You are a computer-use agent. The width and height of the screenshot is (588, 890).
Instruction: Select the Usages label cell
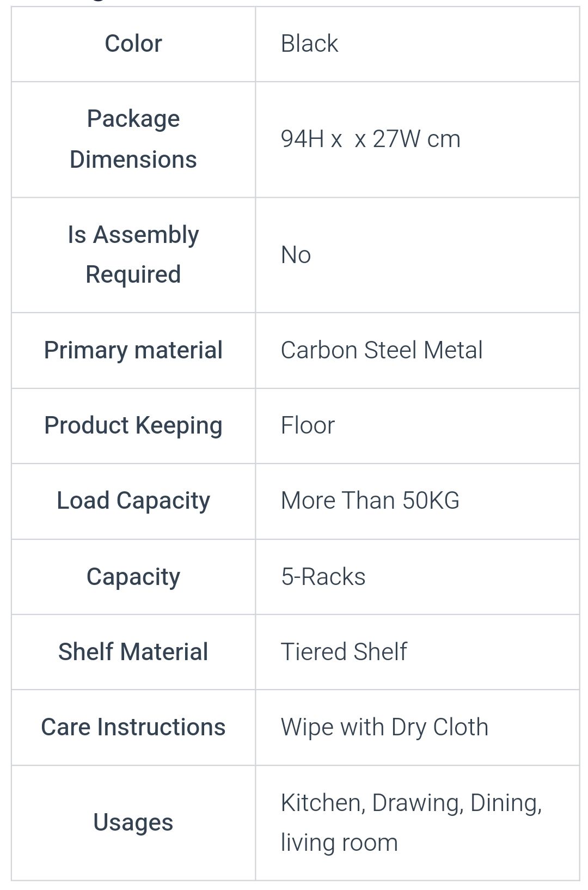coord(133,823)
